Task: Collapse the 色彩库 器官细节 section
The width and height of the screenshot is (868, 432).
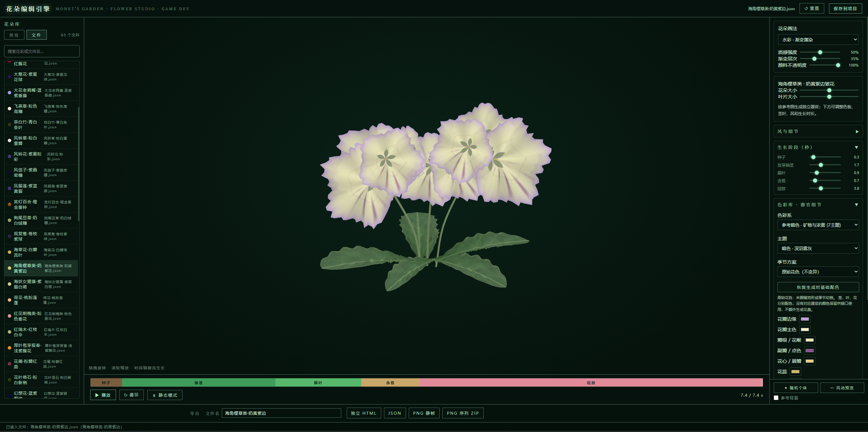Action: [818, 205]
